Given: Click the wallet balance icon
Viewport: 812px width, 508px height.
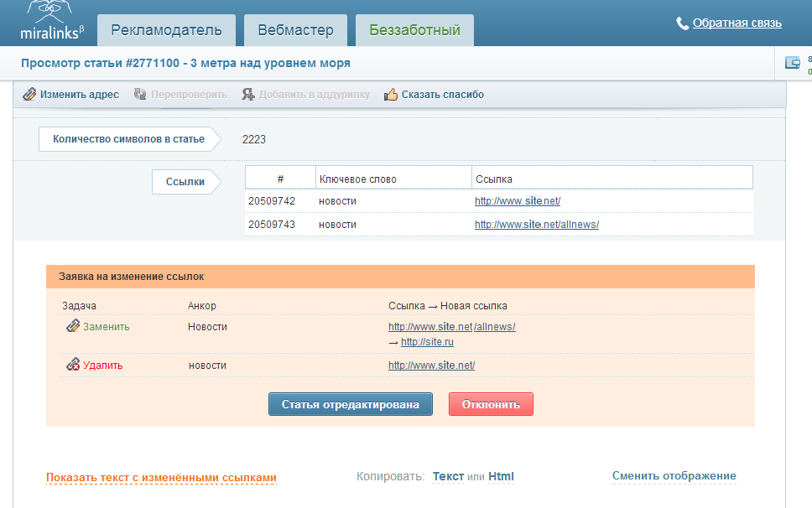Looking at the screenshot, I should click(x=793, y=63).
